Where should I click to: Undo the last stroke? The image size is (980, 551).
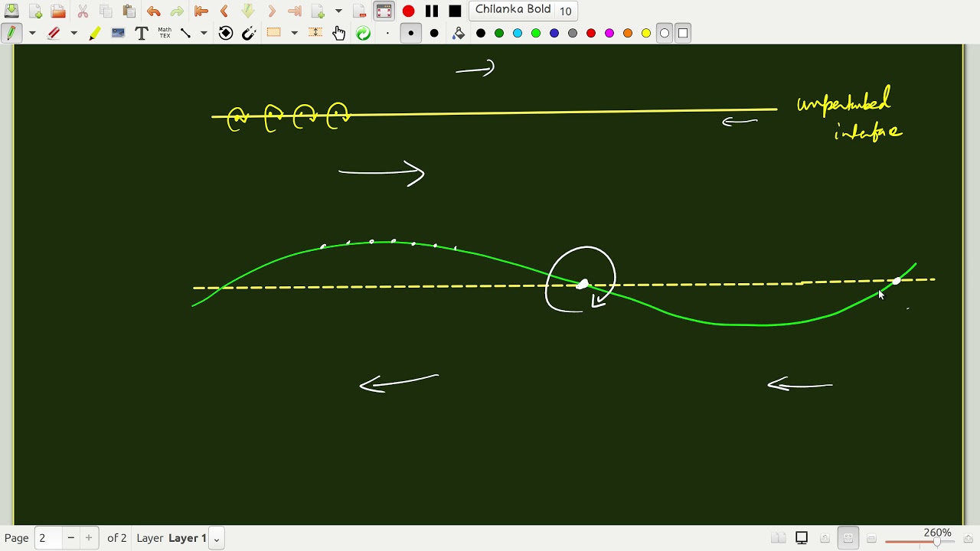point(153,11)
